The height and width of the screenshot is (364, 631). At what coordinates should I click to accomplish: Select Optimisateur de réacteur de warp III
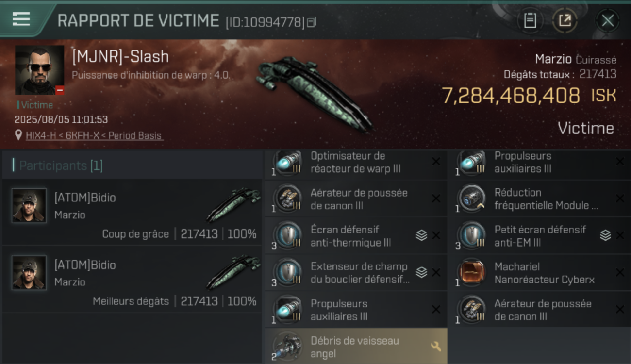[x=355, y=163]
